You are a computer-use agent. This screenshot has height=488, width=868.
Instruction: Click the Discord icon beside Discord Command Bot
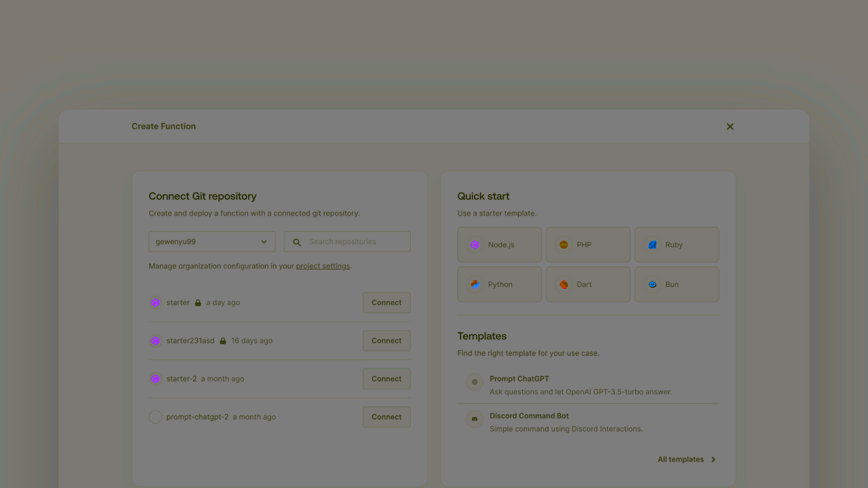(x=473, y=420)
